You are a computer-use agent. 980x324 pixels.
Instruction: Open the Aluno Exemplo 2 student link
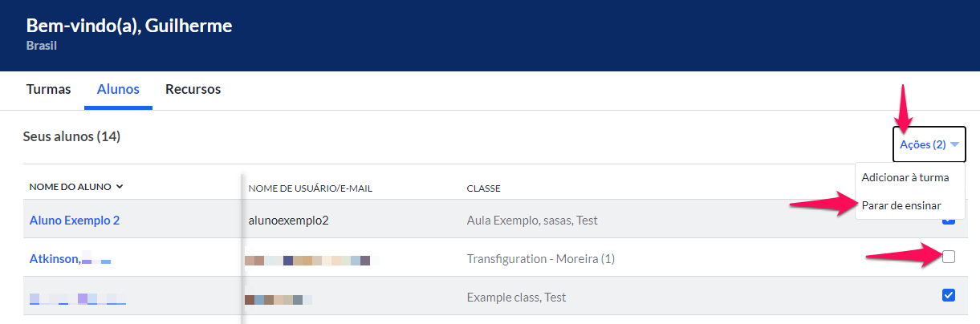point(75,220)
